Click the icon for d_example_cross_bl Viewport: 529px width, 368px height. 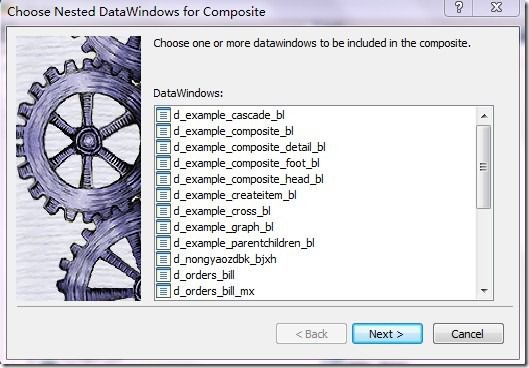click(163, 211)
